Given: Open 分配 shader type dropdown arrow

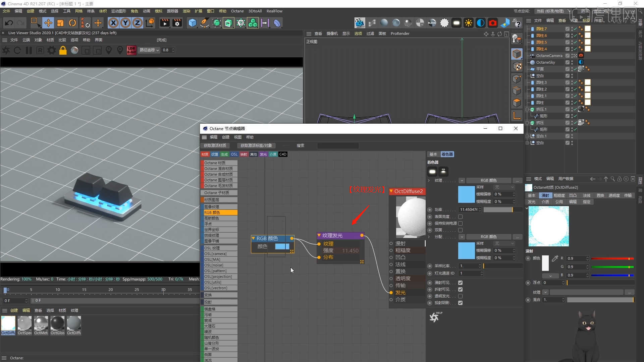Looking at the screenshot, I should coord(462,237).
